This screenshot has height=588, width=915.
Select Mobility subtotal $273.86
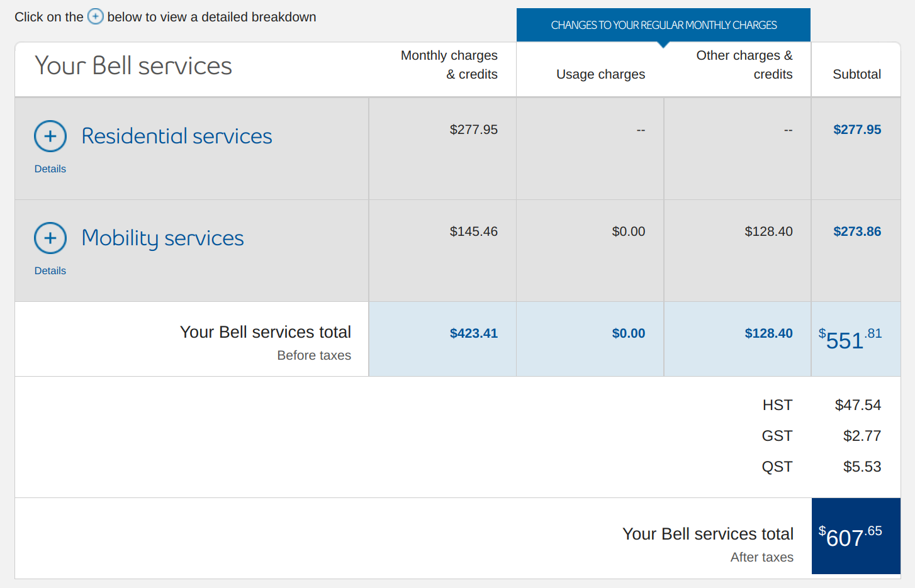[857, 231]
